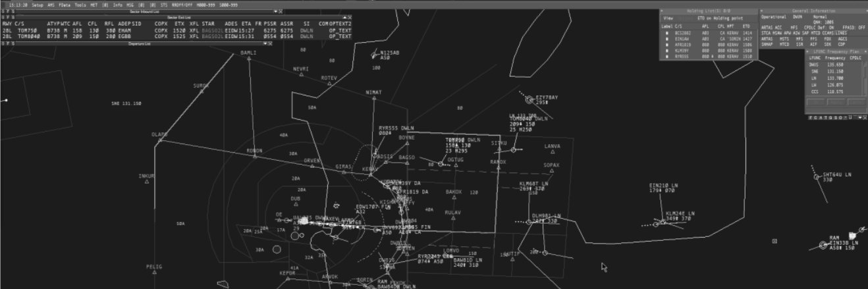Click the S icon on Sector Exit List

(x=13, y=16)
